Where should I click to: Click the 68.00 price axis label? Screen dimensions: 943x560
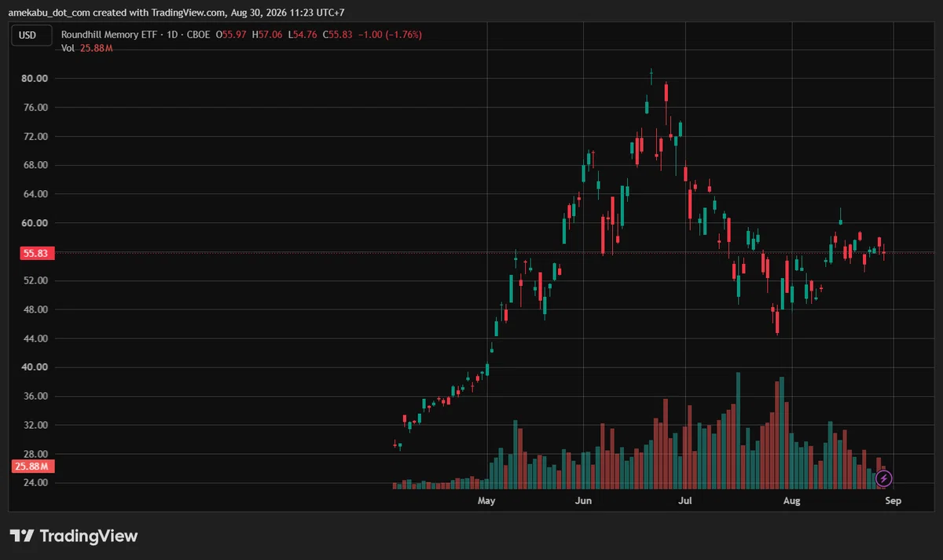(35, 165)
